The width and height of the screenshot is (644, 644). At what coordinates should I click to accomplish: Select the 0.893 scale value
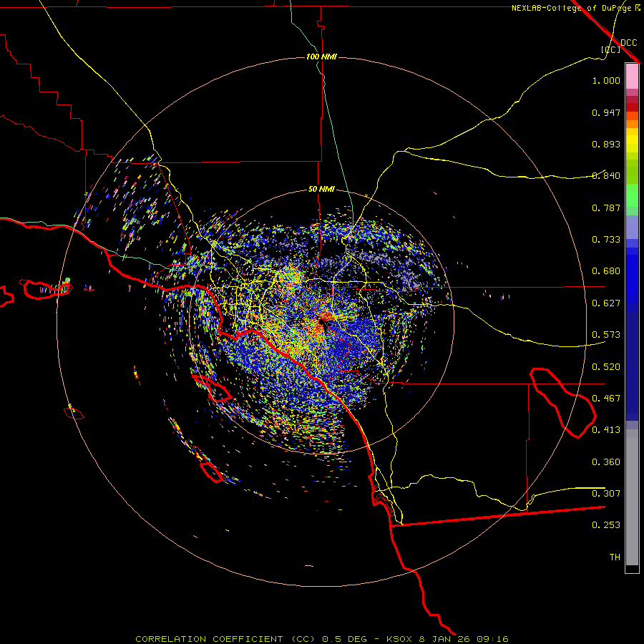pos(606,144)
